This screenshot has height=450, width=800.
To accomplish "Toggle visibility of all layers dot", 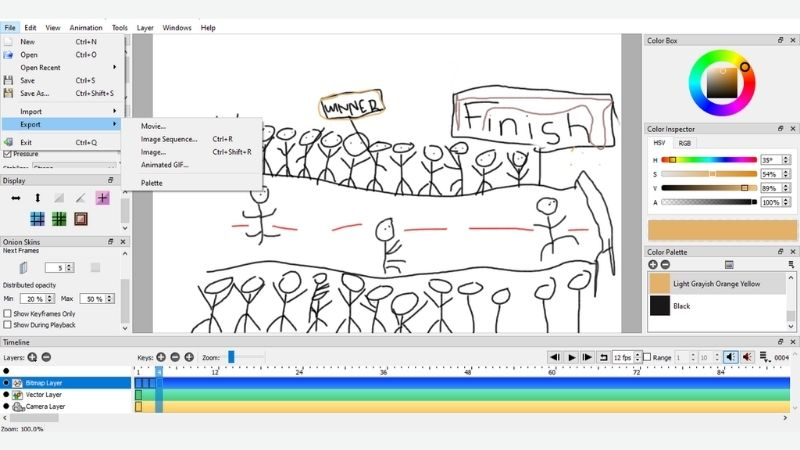I will coord(6,371).
